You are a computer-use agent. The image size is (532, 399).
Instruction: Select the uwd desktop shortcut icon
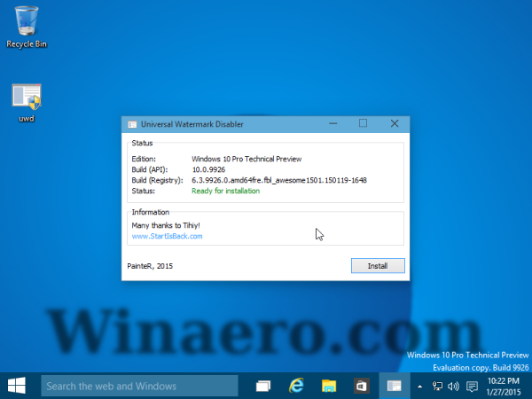[x=27, y=103]
